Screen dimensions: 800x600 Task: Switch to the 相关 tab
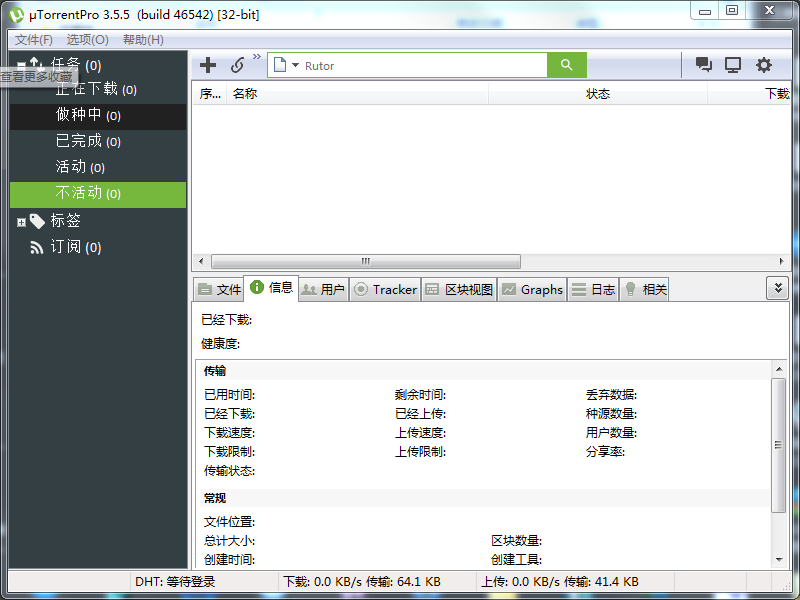645,290
